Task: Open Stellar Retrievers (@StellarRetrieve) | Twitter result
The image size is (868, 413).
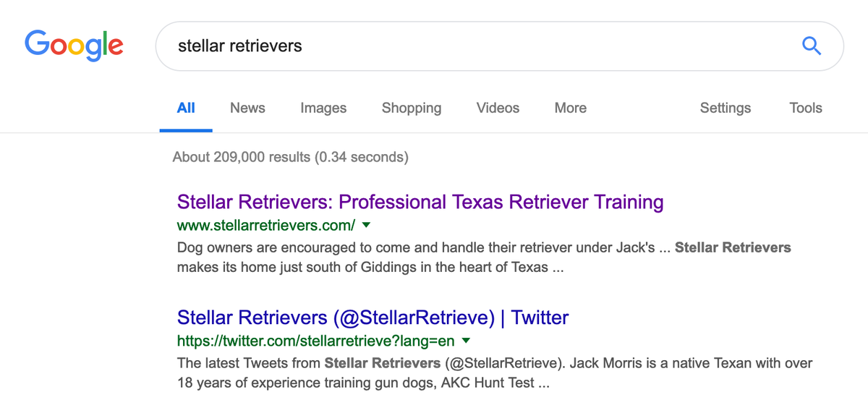Action: point(373,317)
